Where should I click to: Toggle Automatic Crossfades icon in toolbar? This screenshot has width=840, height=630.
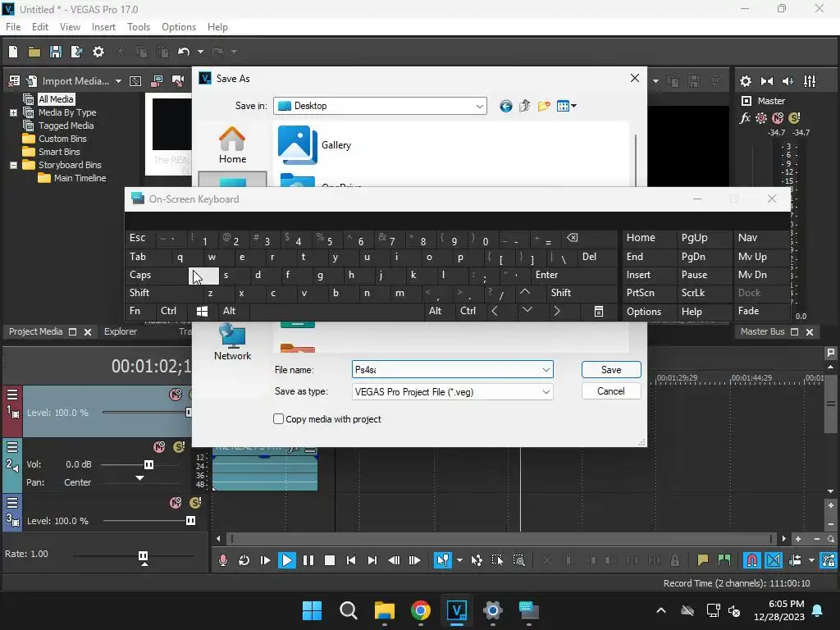point(774,560)
